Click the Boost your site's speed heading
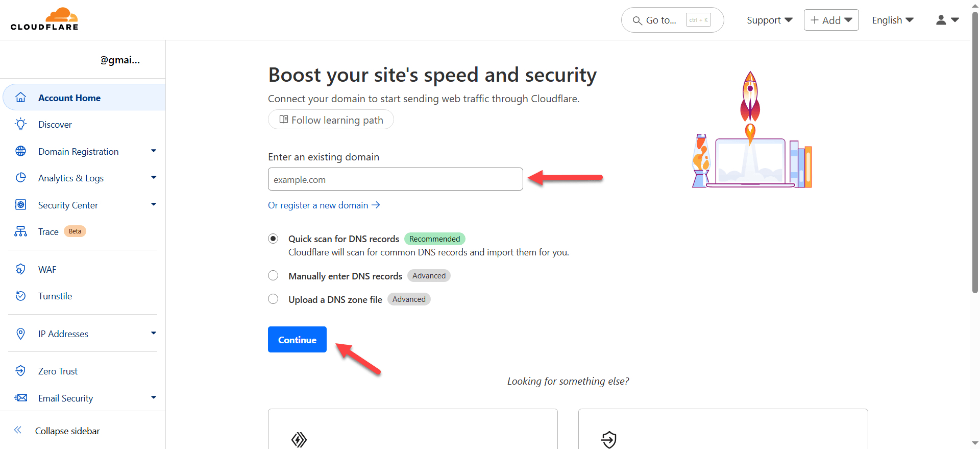 tap(432, 75)
